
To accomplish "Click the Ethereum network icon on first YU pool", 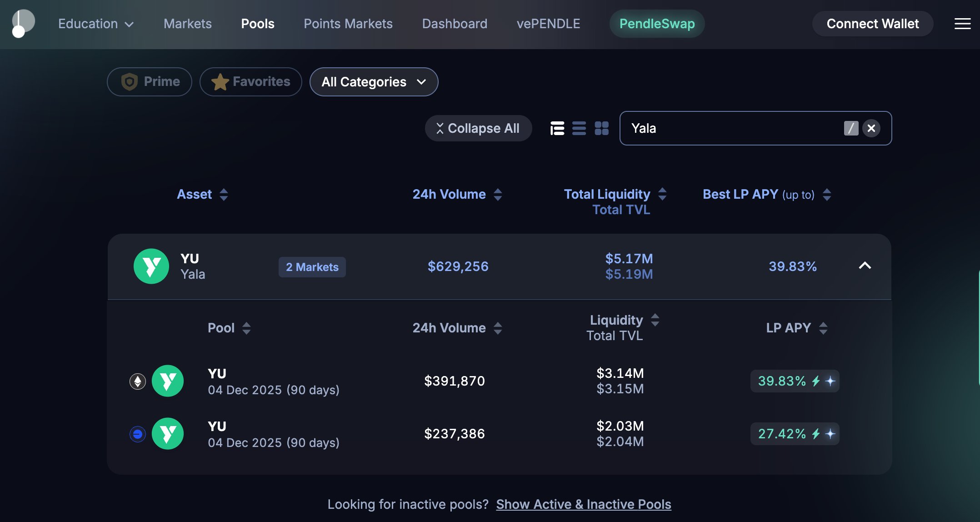I will [137, 381].
